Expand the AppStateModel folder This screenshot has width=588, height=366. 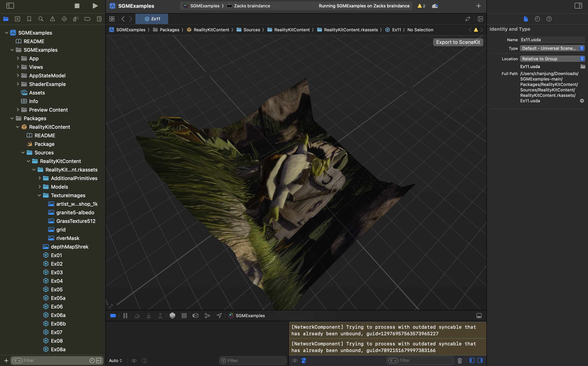(x=18, y=75)
